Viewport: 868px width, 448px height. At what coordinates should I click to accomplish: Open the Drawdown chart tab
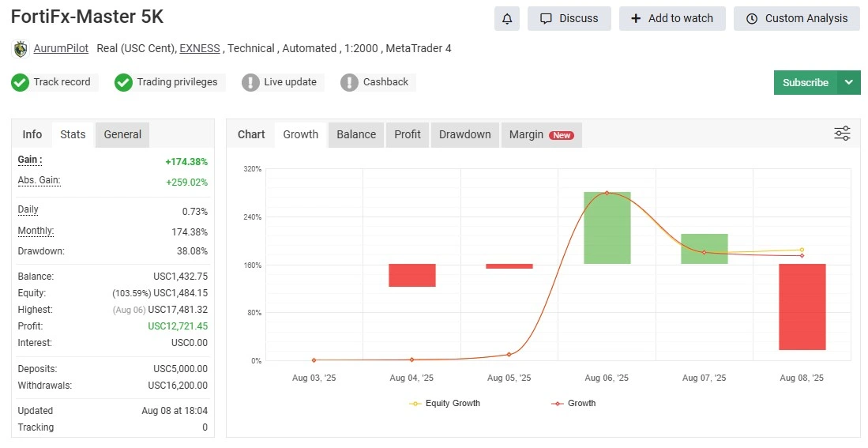coord(464,134)
